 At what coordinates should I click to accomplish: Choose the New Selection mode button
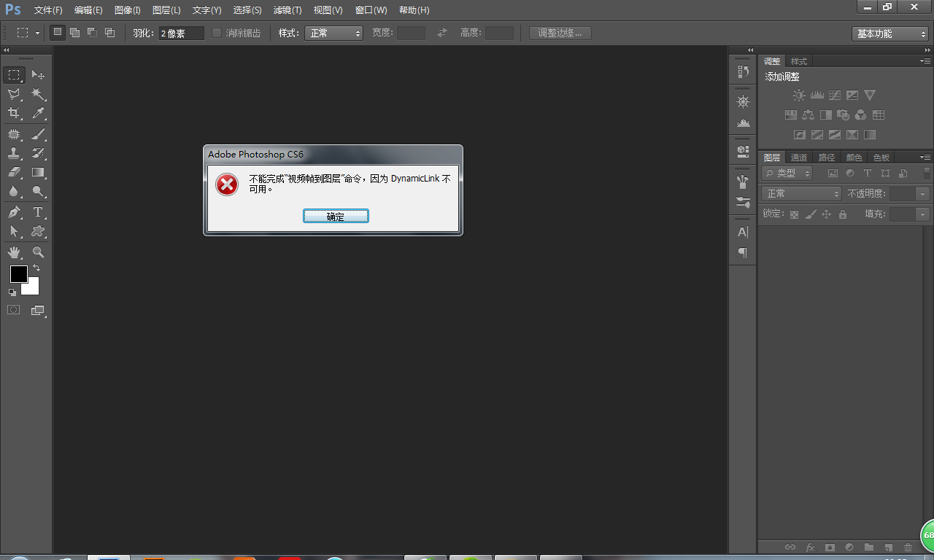click(x=57, y=33)
